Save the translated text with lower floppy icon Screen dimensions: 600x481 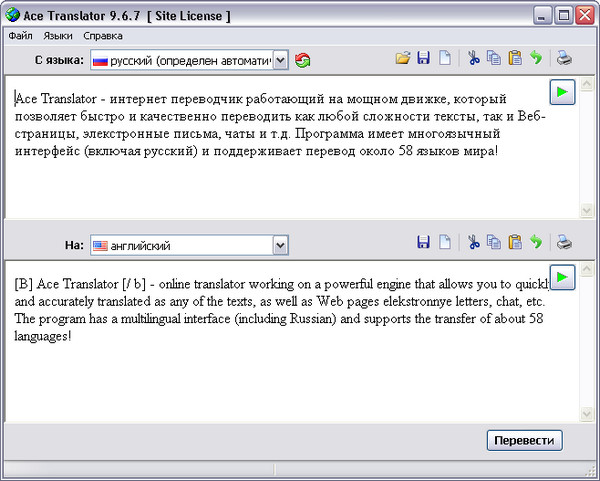pos(423,242)
